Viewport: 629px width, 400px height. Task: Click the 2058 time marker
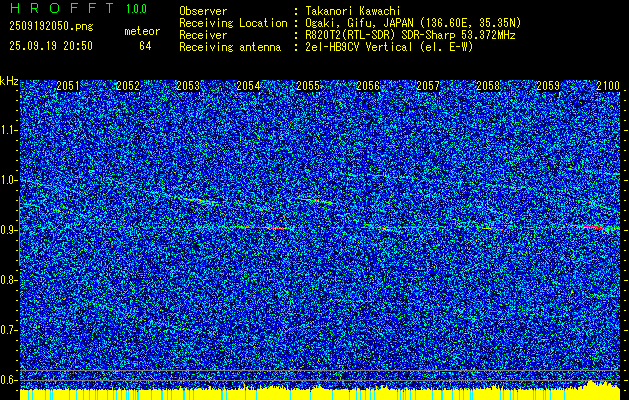(x=488, y=86)
